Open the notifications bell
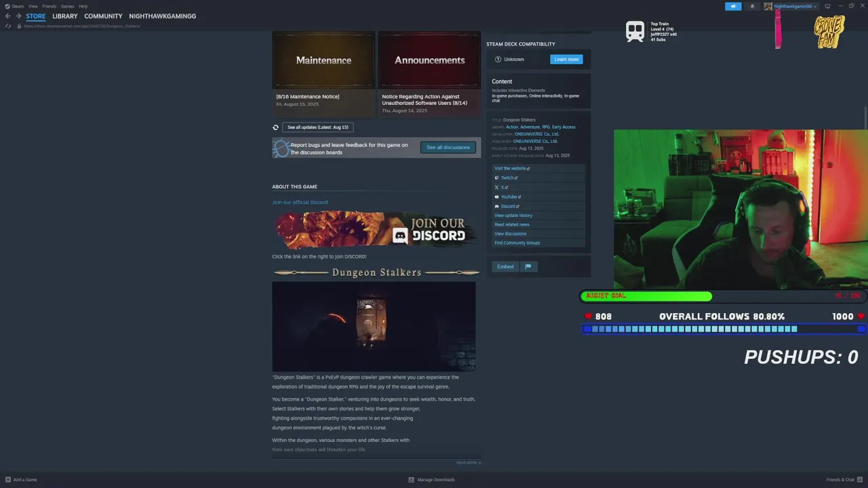Viewport: 868px width, 488px height. coord(752,6)
